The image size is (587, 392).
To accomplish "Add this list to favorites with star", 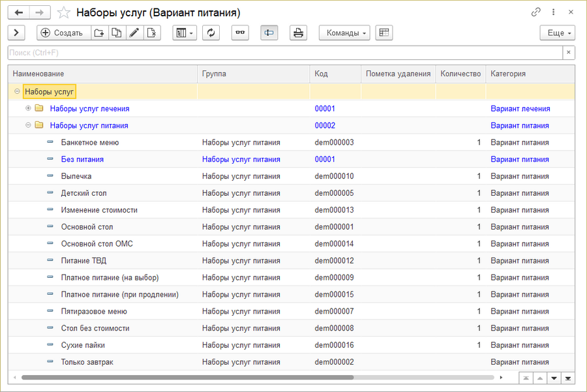I will [x=63, y=12].
